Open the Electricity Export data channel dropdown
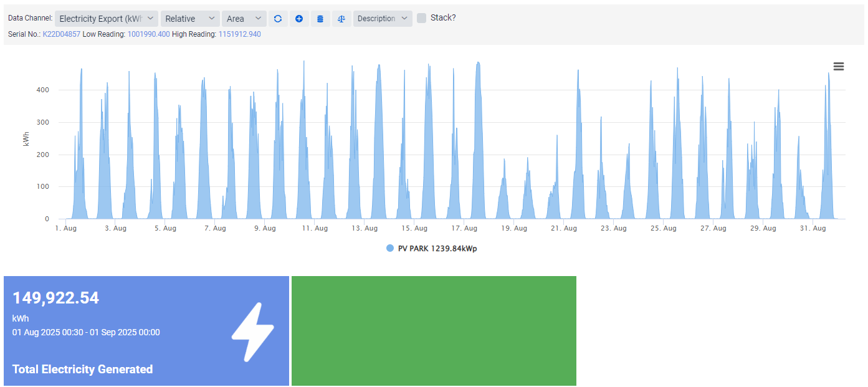868x387 pixels. pyautogui.click(x=106, y=19)
